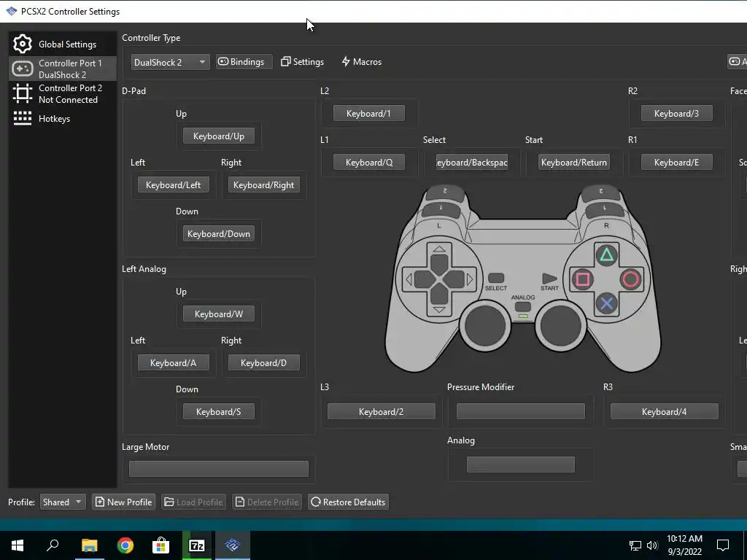747x560 pixels.
Task: Switch to the controller Settings tab
Action: click(302, 62)
